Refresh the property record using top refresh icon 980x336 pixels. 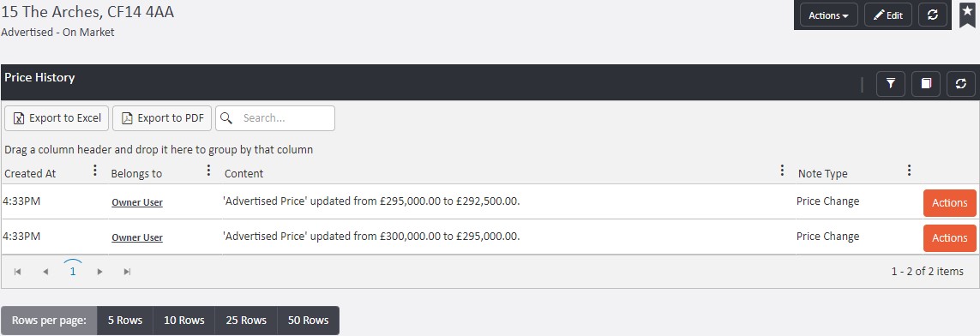[x=933, y=15]
